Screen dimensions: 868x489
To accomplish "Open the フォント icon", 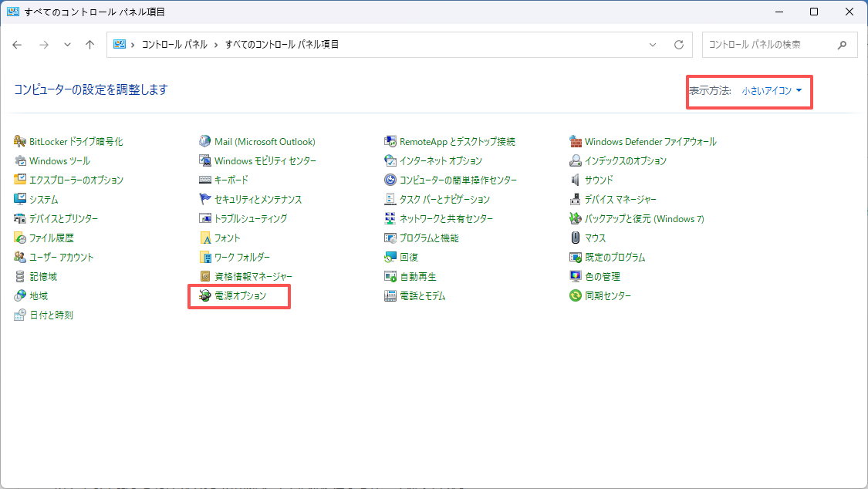I will (204, 238).
